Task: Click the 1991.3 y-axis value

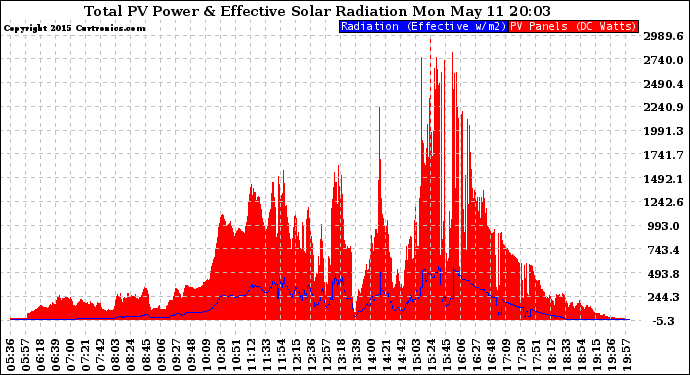Action: [664, 131]
